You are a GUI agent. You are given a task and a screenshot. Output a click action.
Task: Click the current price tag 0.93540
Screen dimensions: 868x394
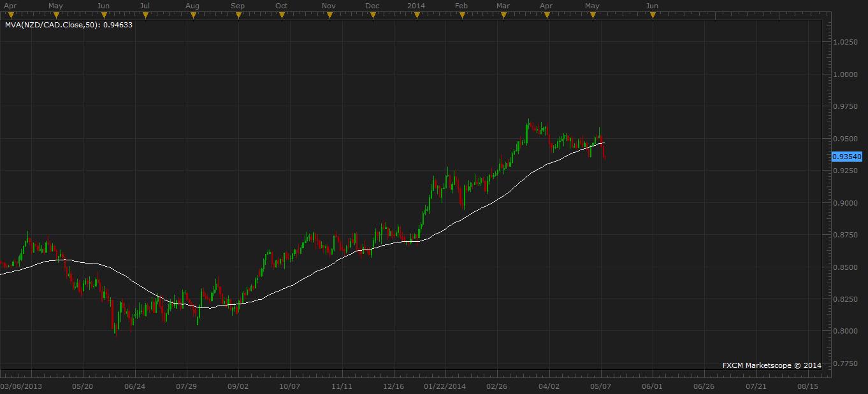(847, 156)
